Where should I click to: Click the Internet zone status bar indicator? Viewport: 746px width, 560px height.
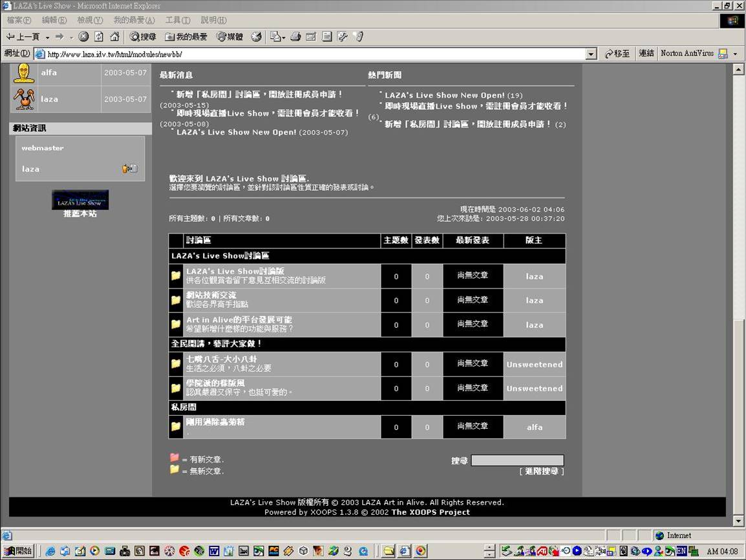[696, 535]
